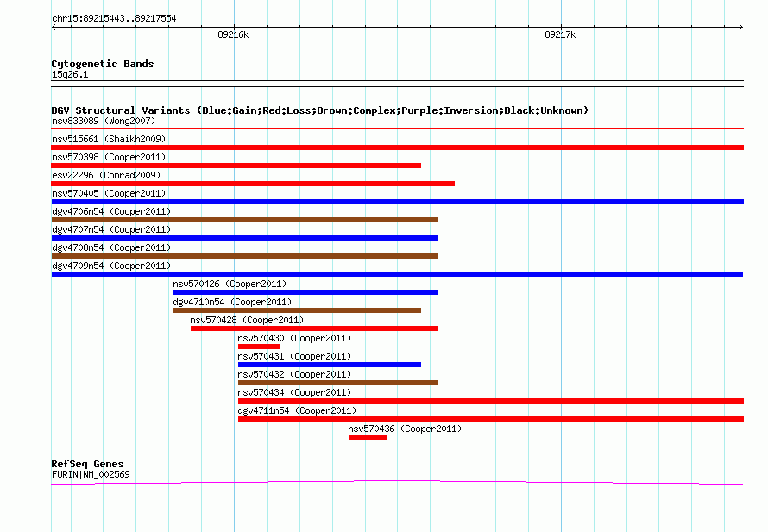
Task: Open the dgv4711n54 (Cooper2011) label
Action: 297,410
